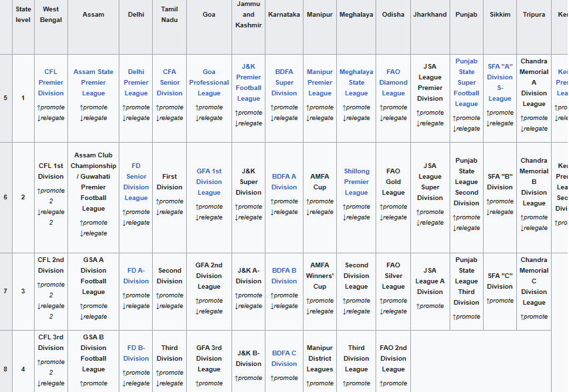Click the State level column header
The image size is (569, 392).
tap(23, 15)
